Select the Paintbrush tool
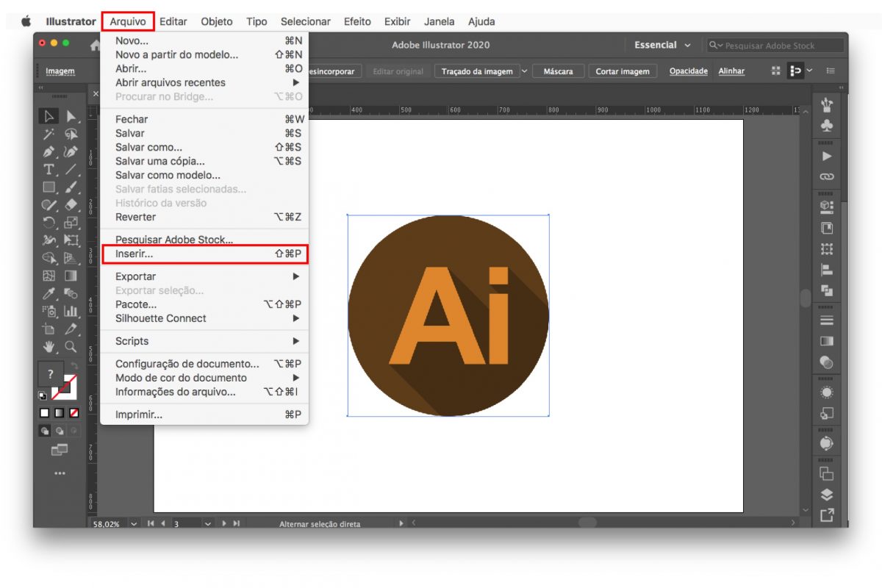This screenshot has width=882, height=588. 71,187
